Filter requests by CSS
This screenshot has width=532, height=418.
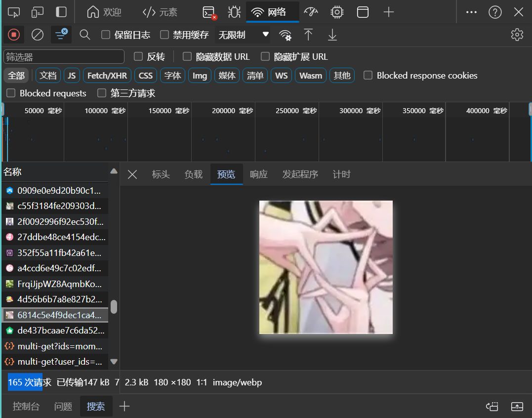[x=146, y=75]
